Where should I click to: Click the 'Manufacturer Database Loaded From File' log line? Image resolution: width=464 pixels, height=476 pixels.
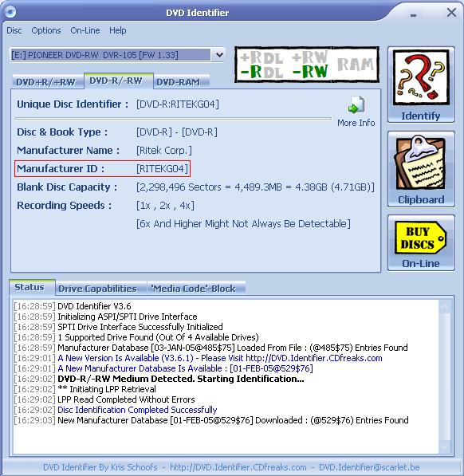(x=233, y=348)
